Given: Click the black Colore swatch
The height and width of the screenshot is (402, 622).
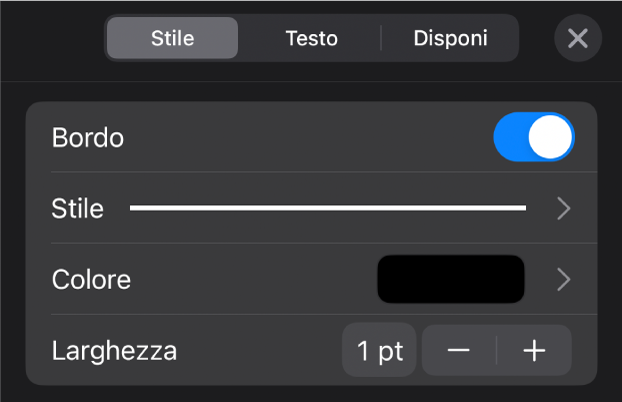Looking at the screenshot, I should (450, 279).
